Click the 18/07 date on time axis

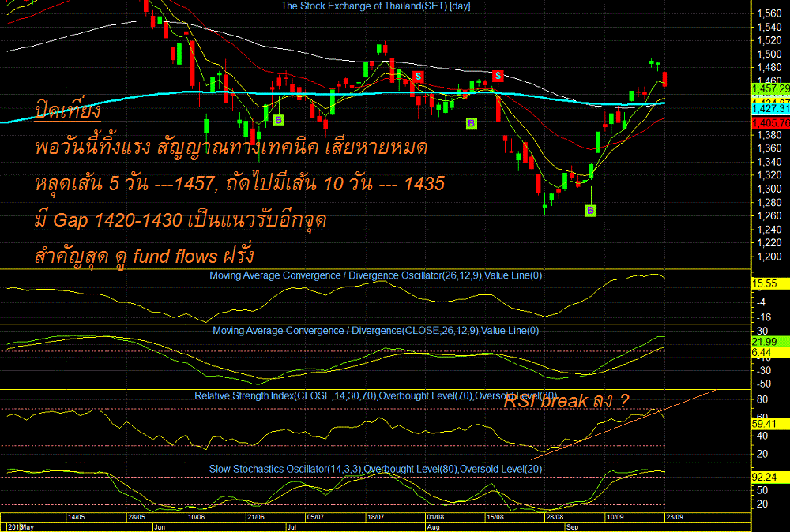(375, 517)
